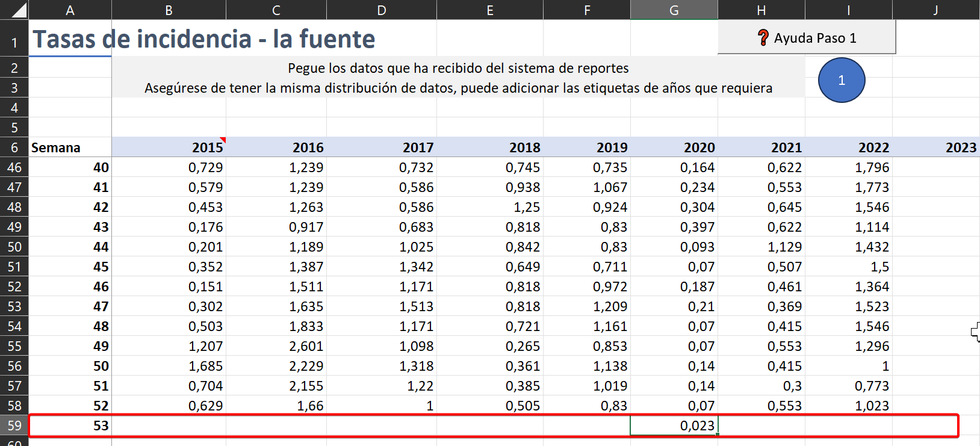
Task: Select 2022 value 1,5 for week 45
Action: coord(849,267)
